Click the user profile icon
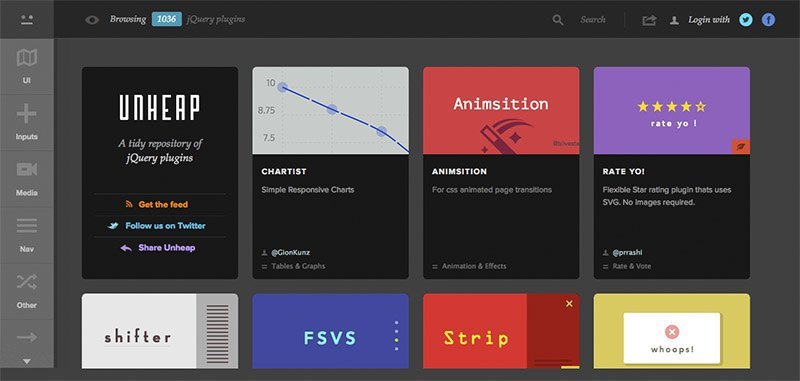The image size is (800, 381). tap(674, 20)
